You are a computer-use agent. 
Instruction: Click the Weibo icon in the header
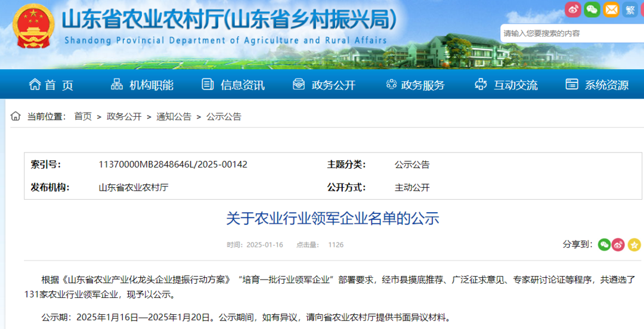[573, 9]
